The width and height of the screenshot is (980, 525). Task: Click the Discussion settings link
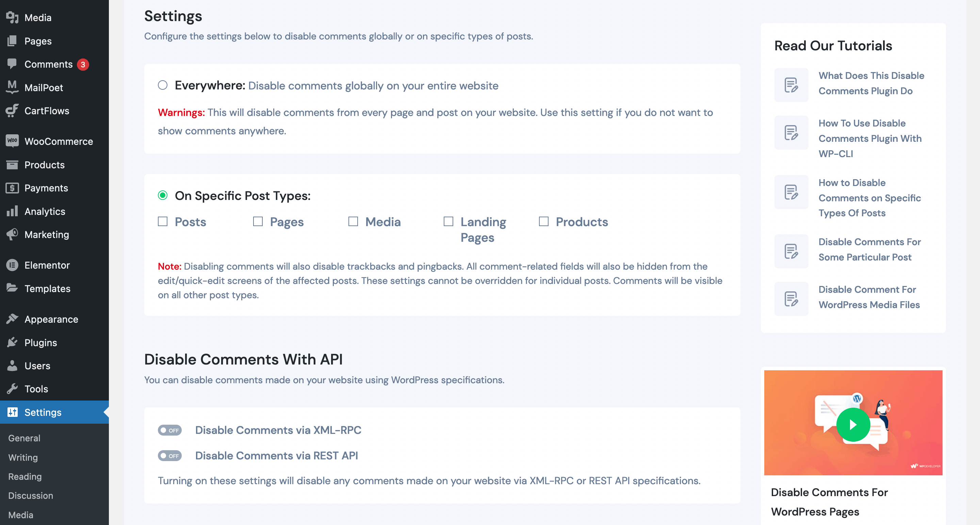click(x=31, y=496)
